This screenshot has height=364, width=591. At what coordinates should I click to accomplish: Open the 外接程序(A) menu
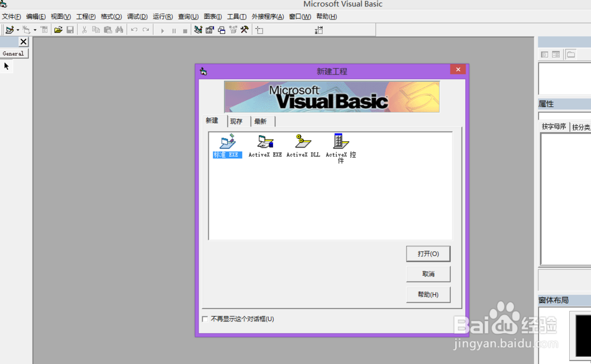coord(268,17)
